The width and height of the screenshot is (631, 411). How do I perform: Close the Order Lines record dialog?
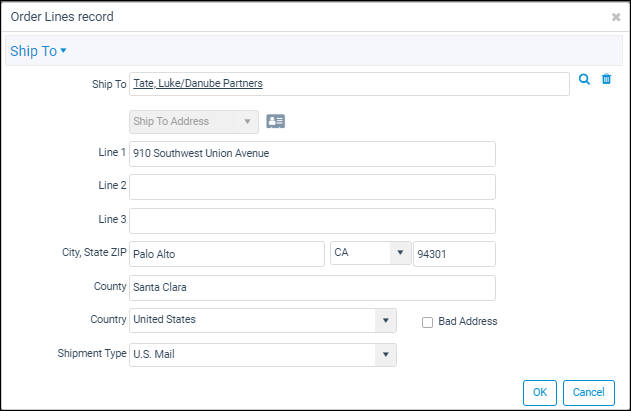[x=616, y=17]
